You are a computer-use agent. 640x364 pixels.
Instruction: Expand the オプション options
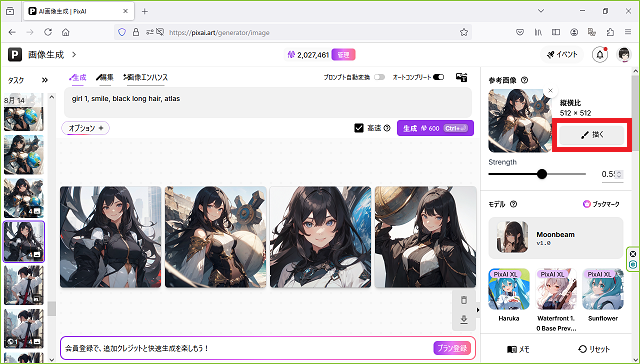tap(85, 128)
